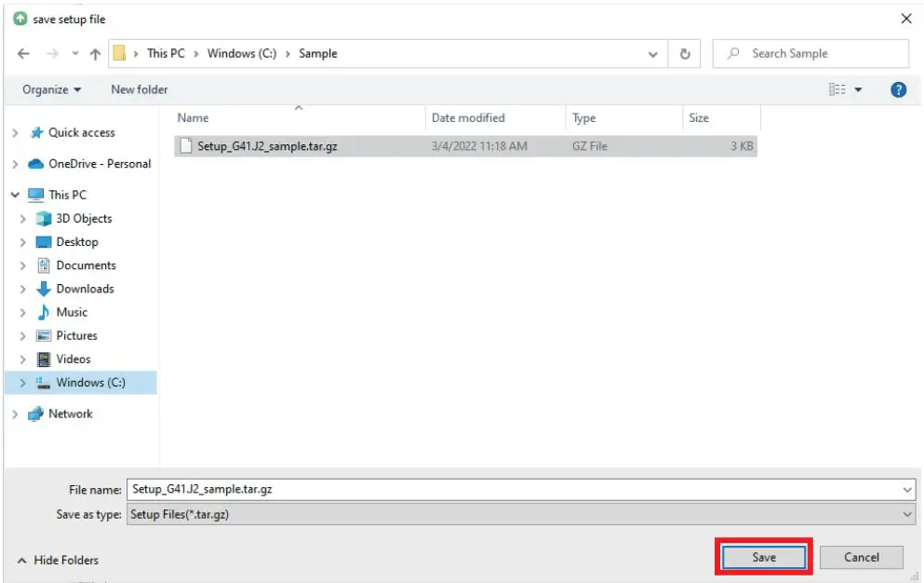Expand the Documents node

click(x=23, y=266)
